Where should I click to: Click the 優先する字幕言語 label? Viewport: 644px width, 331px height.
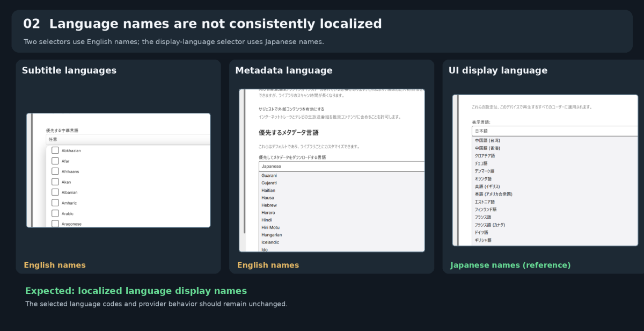(62, 131)
